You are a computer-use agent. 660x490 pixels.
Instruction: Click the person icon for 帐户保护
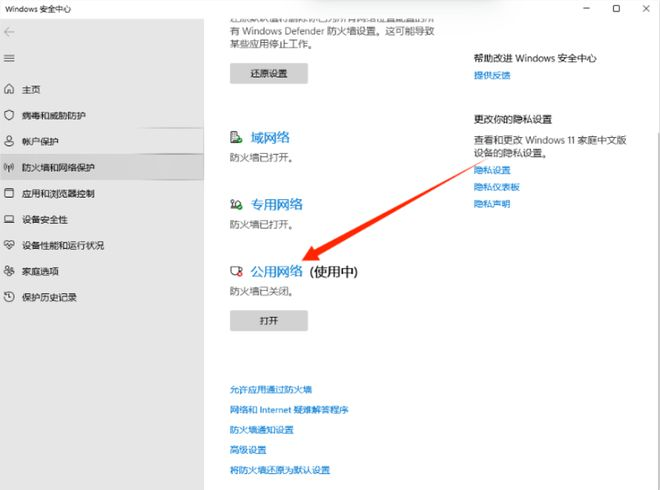coord(9,141)
